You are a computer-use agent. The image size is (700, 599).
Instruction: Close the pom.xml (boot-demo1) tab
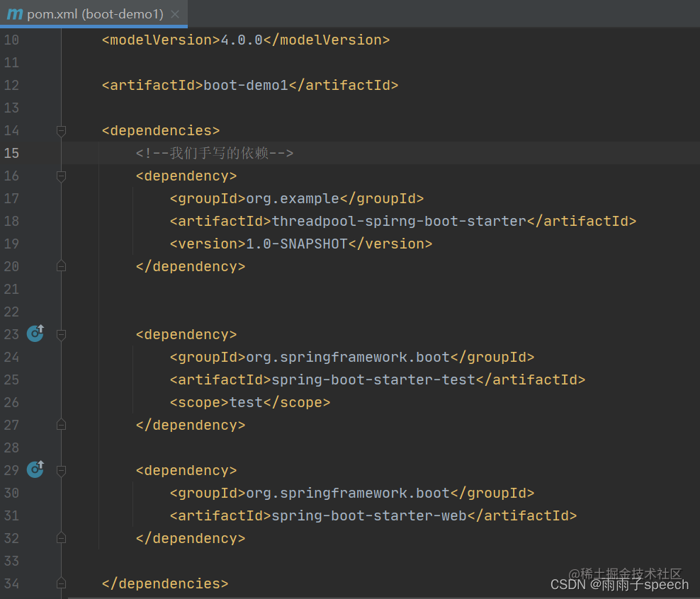pos(176,14)
